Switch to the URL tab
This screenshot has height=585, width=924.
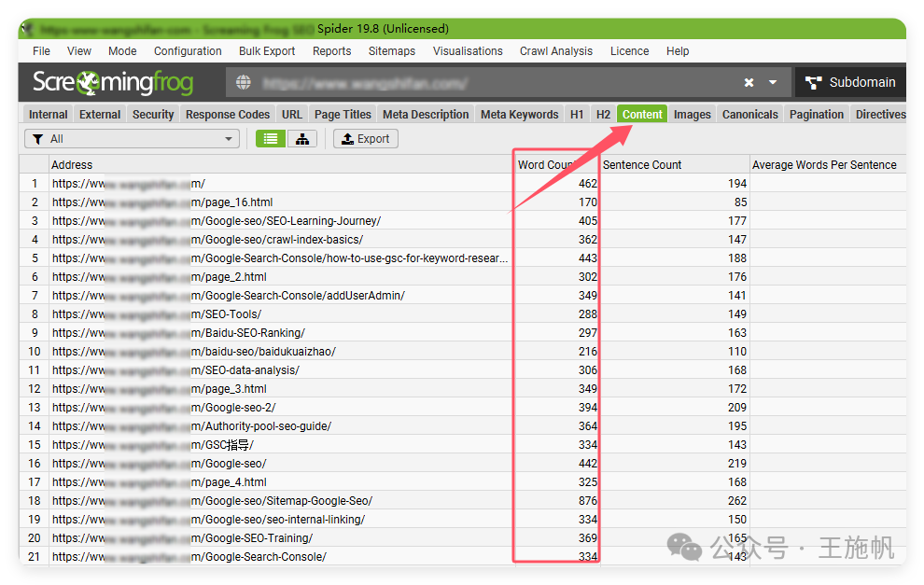(x=292, y=114)
